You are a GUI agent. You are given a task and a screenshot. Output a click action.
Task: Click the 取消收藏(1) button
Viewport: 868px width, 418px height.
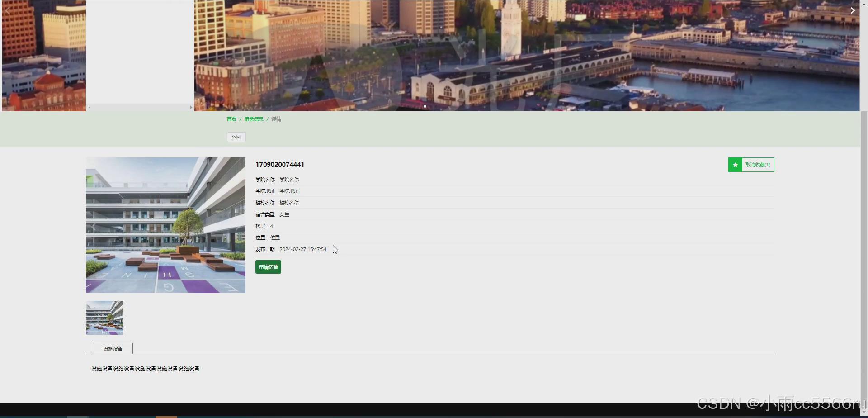pyautogui.click(x=751, y=165)
